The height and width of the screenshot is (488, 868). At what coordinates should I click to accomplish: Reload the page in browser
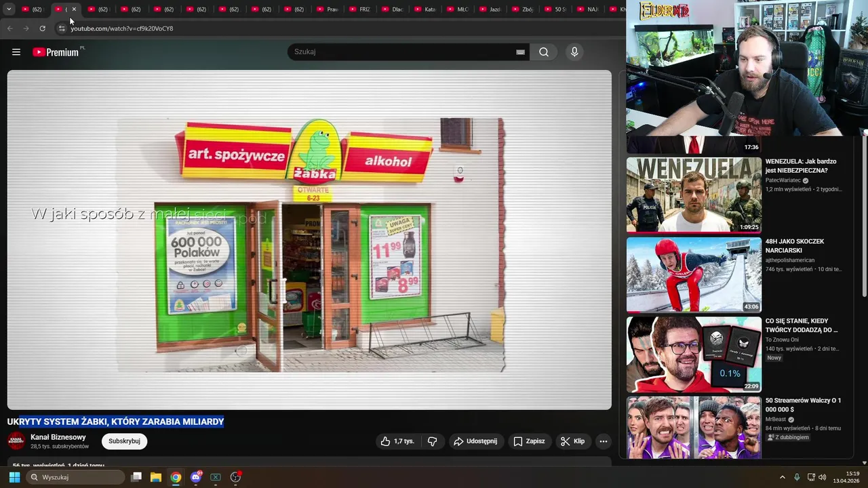click(42, 28)
